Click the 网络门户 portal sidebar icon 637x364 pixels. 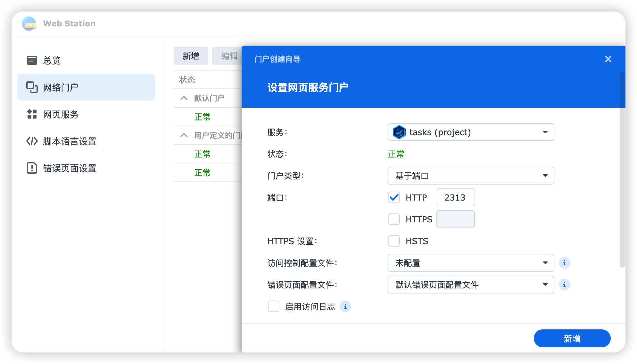32,87
